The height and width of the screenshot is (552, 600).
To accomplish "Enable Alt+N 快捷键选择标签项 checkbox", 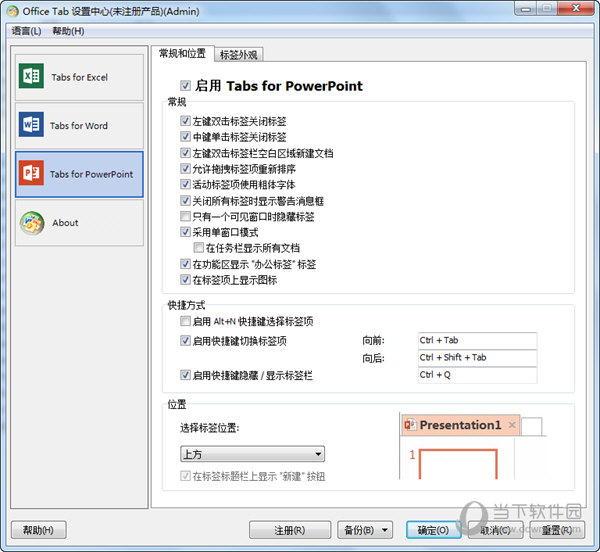I will click(185, 321).
